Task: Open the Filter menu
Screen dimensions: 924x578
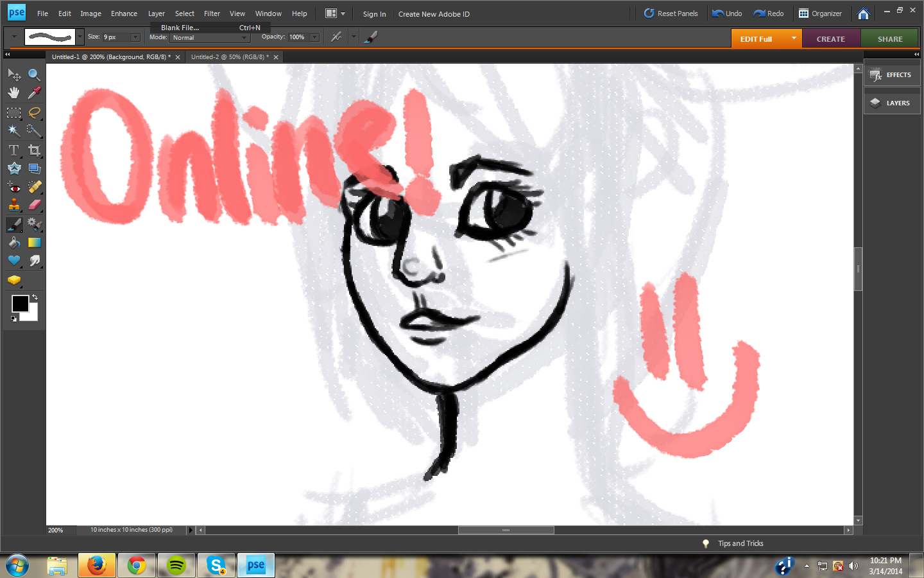Action: [212, 13]
